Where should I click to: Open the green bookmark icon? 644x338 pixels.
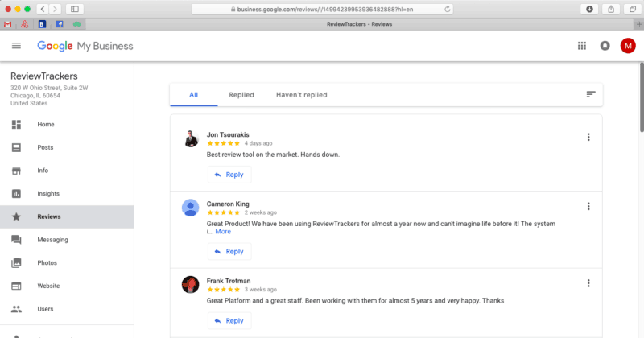point(76,24)
